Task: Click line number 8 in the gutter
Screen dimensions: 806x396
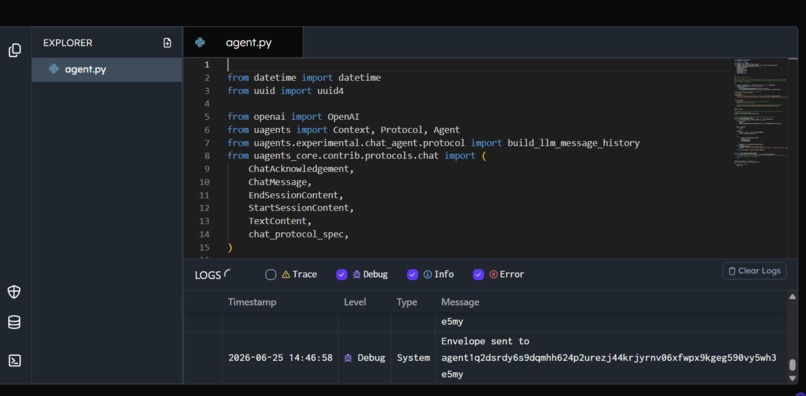Action: point(207,156)
